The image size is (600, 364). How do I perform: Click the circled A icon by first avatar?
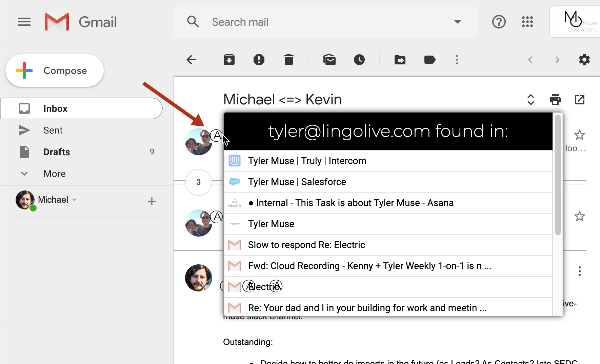click(x=217, y=136)
